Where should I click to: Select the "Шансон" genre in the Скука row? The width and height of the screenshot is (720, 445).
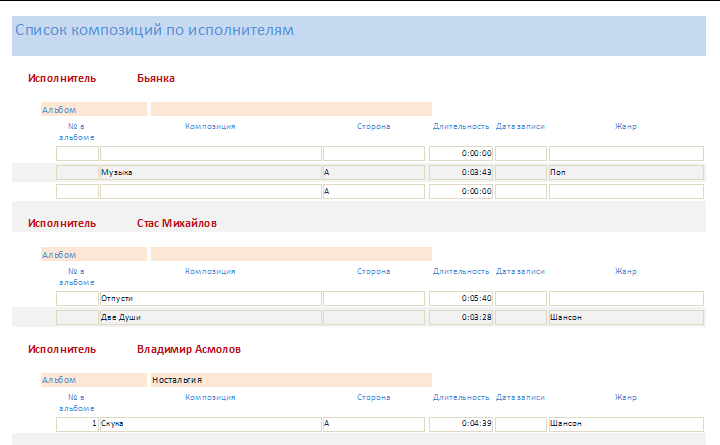click(x=626, y=424)
